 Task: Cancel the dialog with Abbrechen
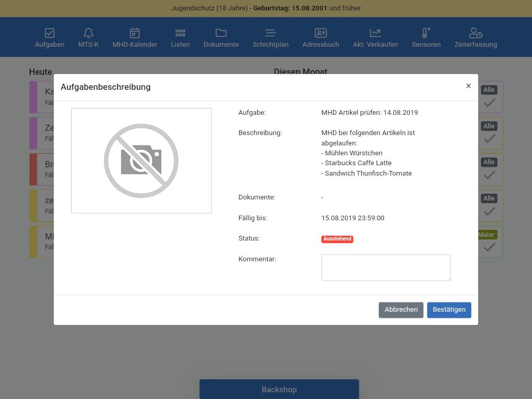(x=401, y=310)
